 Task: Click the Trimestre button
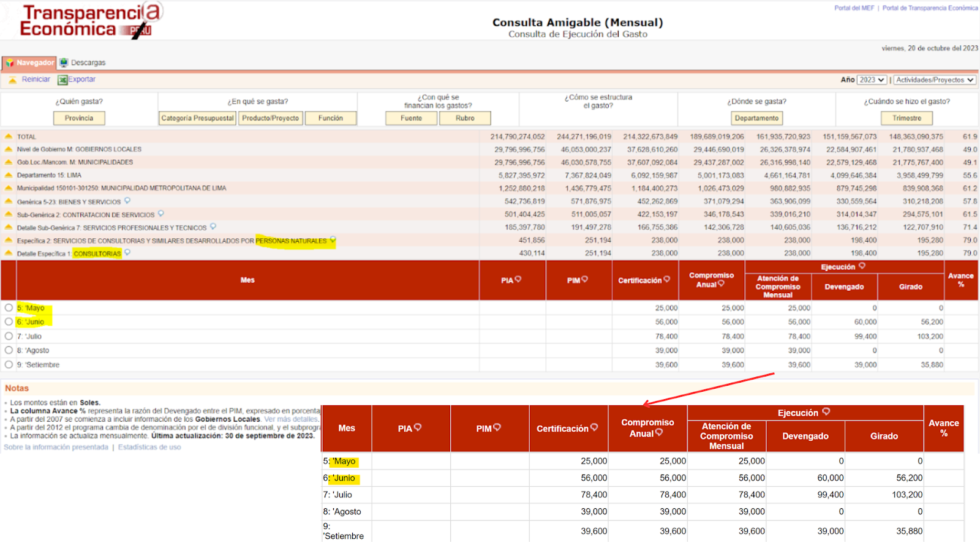[x=907, y=118]
